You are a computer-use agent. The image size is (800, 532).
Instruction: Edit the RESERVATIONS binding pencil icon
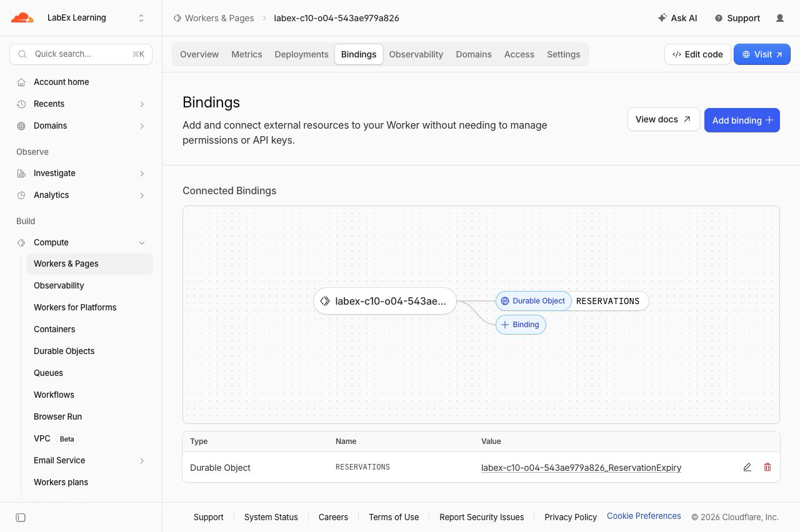click(747, 467)
